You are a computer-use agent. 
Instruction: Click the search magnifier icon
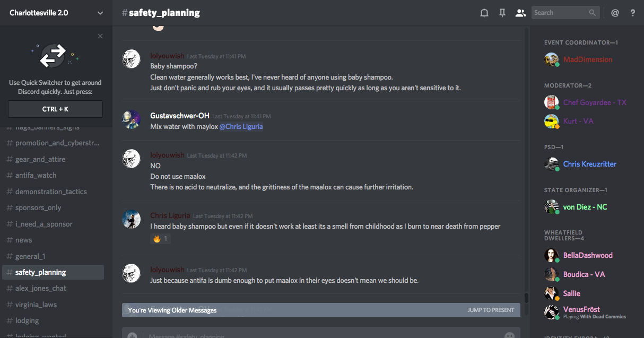pyautogui.click(x=593, y=13)
